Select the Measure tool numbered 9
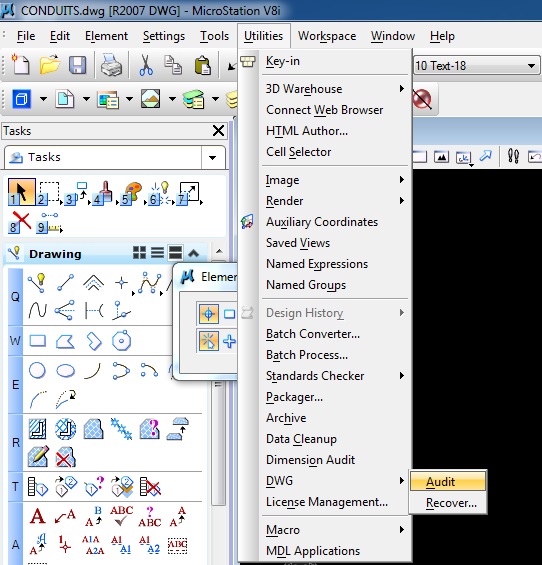This screenshot has width=542, height=565. point(49,223)
